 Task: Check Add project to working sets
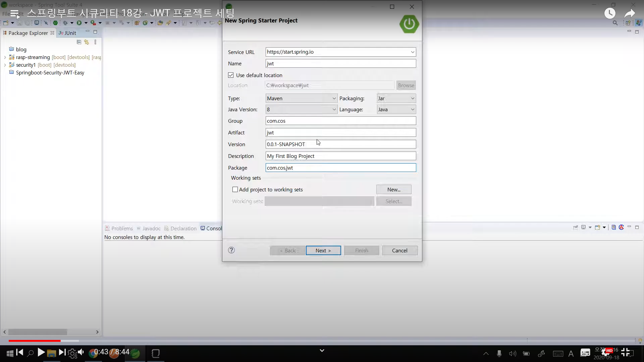coord(235,190)
